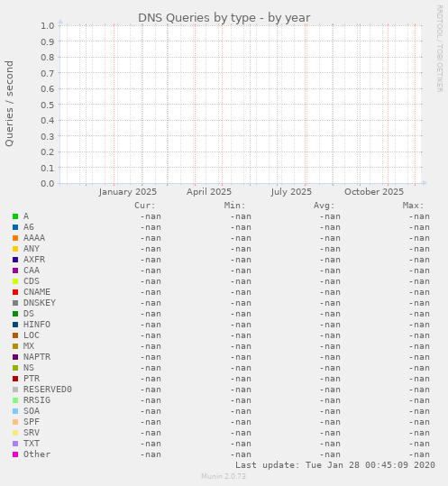Click the navy HINFO legend swatch

tap(15, 325)
